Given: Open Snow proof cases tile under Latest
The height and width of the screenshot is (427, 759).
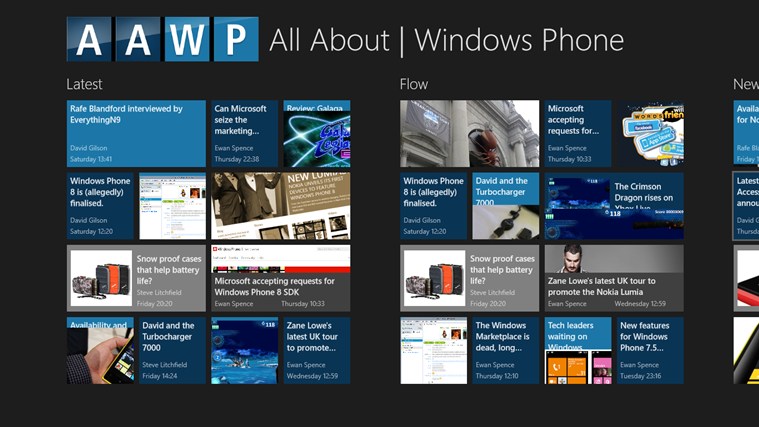Looking at the screenshot, I should tap(136, 278).
